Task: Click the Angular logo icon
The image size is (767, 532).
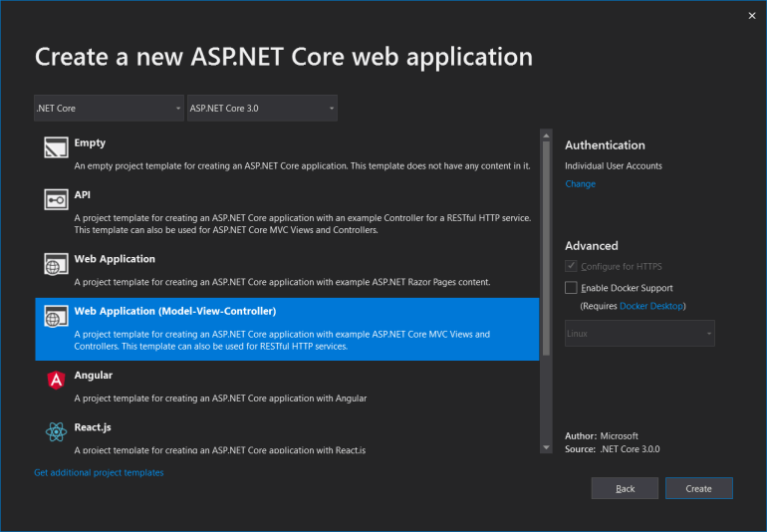Action: click(56, 380)
